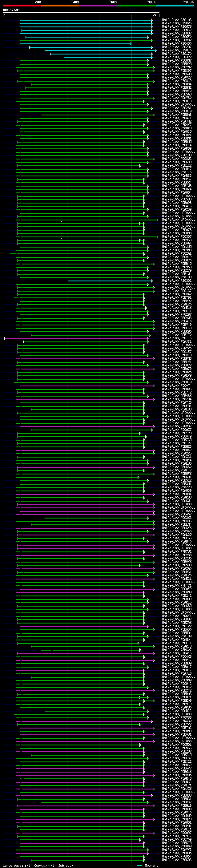Select hit label UniRef100_A5BHC2
The height and width of the screenshot is (868, 197).
point(177,365)
